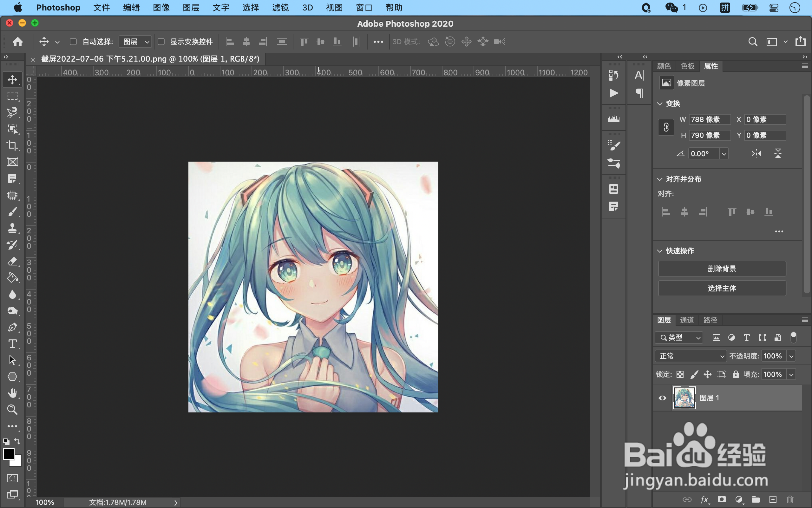The width and height of the screenshot is (812, 508).
Task: Select the Rectangular Marquee tool
Action: tap(12, 96)
